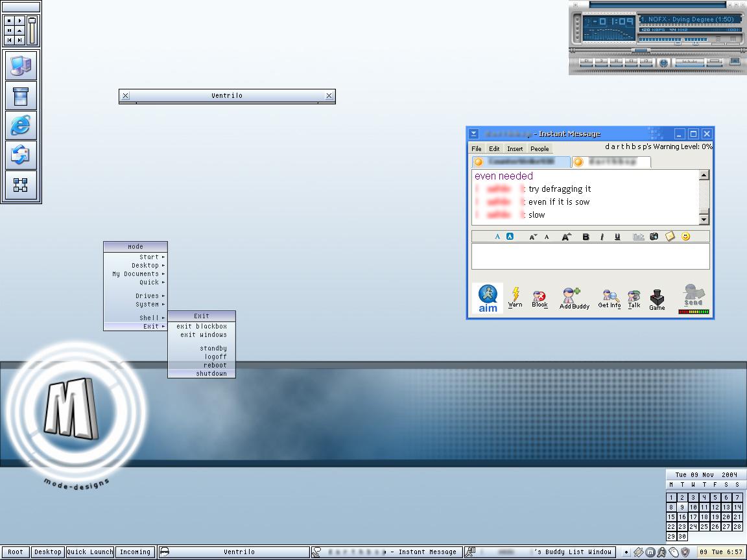Viewport: 747px width, 560px height.
Task: Click the Winamp elapsed time display
Action: click(613, 21)
